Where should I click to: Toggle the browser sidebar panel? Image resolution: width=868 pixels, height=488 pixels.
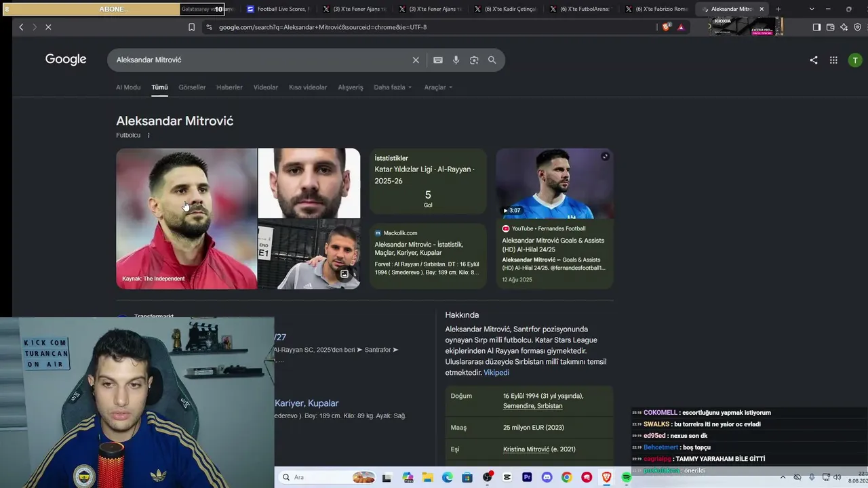816,27
